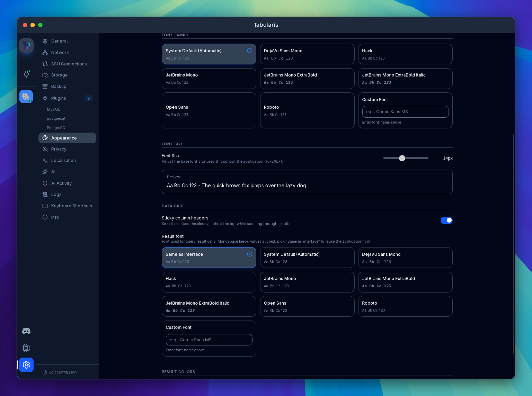
Task: Open SSH Connections settings
Action: coord(67,64)
